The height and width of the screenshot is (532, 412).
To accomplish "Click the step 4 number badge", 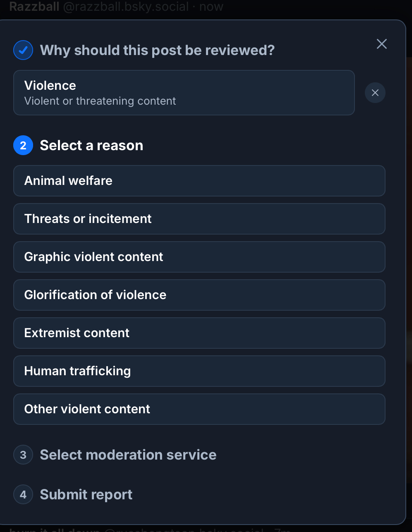I will [23, 495].
